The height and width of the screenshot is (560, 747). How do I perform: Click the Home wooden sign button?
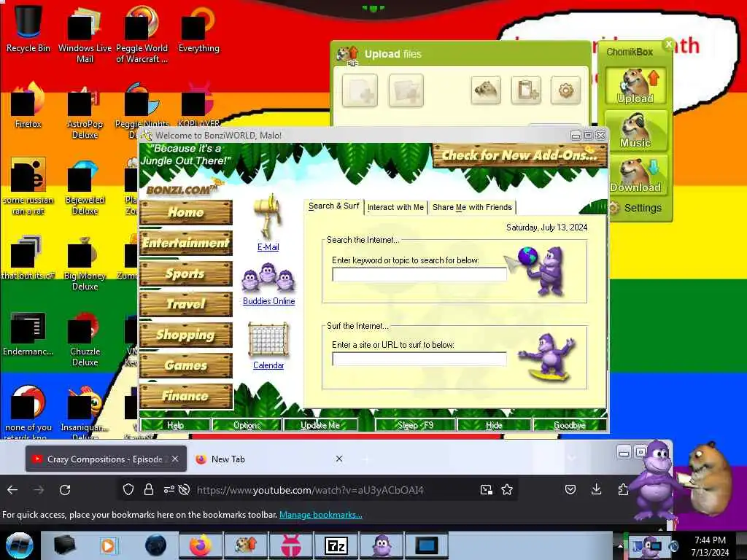[x=186, y=212]
